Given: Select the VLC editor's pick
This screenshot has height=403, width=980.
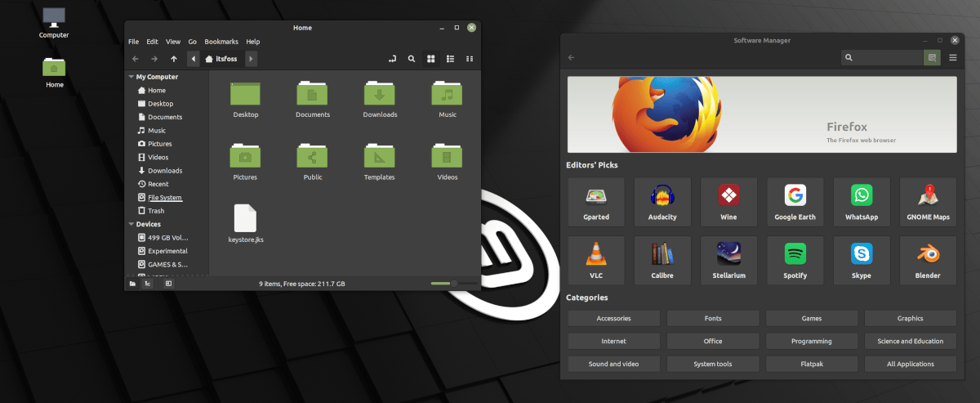Looking at the screenshot, I should tap(595, 261).
